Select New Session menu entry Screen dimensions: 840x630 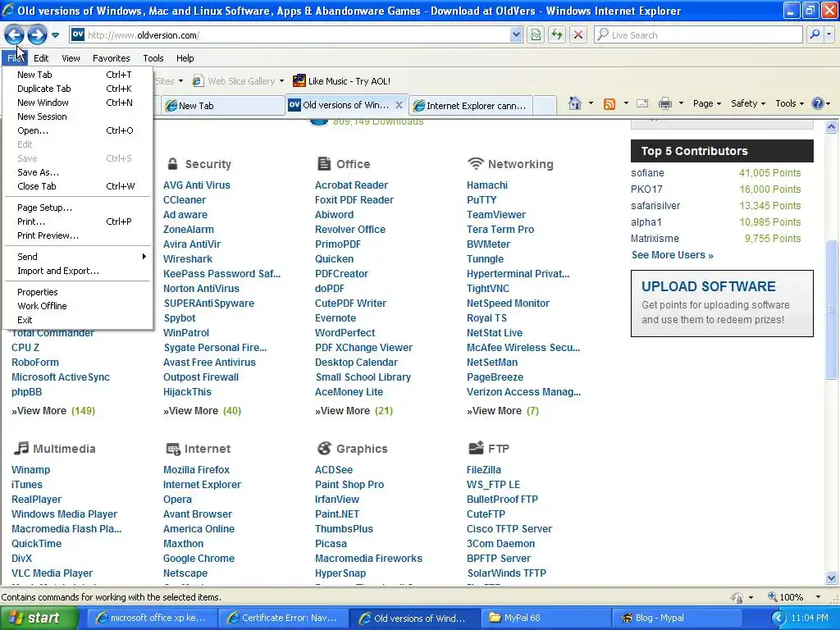click(x=77, y=116)
